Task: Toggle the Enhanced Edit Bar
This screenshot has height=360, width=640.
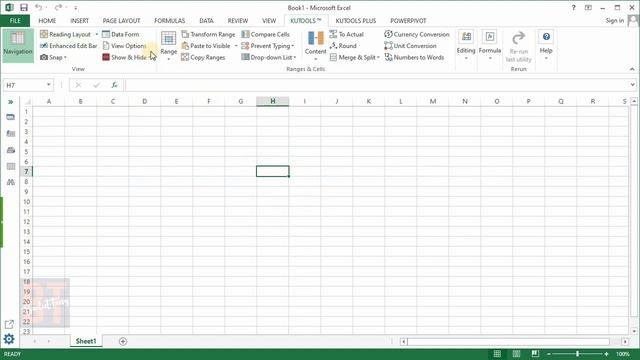Action: pos(69,46)
